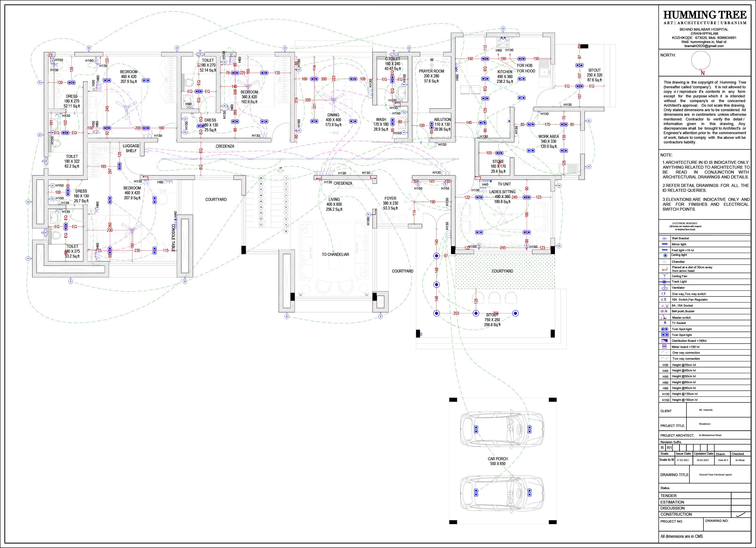
Task: Click the KITCHEN room label
Action: tap(505, 72)
